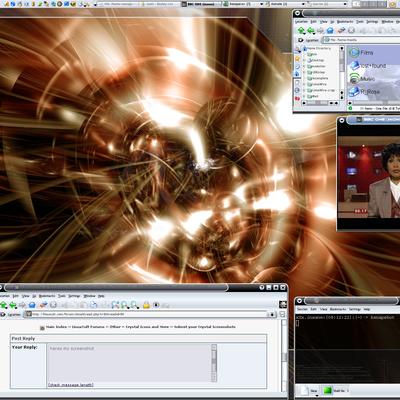400x400 pixels.
Task: Click the file manager location address field
Action: click(x=361, y=40)
